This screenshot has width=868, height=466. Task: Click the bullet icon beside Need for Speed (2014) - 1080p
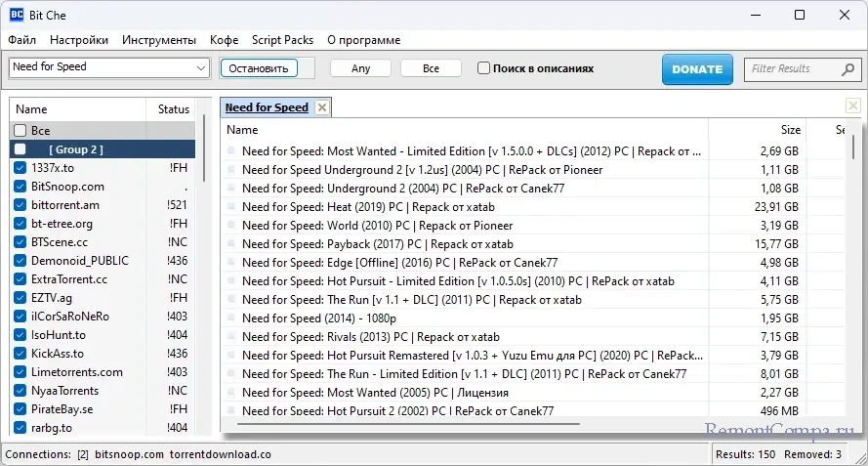[x=231, y=318]
